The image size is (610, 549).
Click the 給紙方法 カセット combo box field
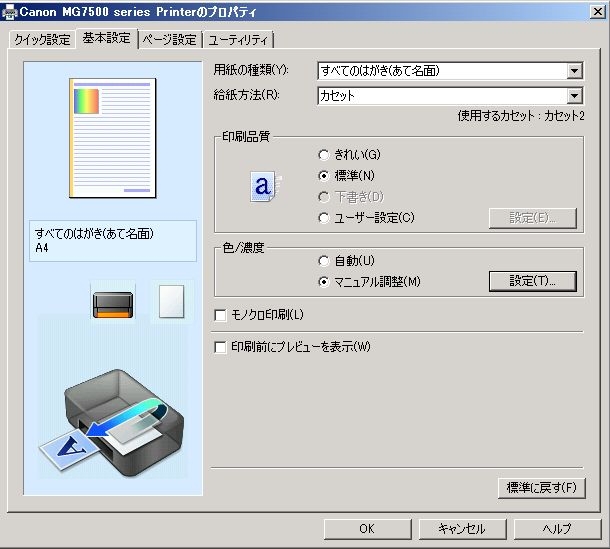tap(450, 96)
